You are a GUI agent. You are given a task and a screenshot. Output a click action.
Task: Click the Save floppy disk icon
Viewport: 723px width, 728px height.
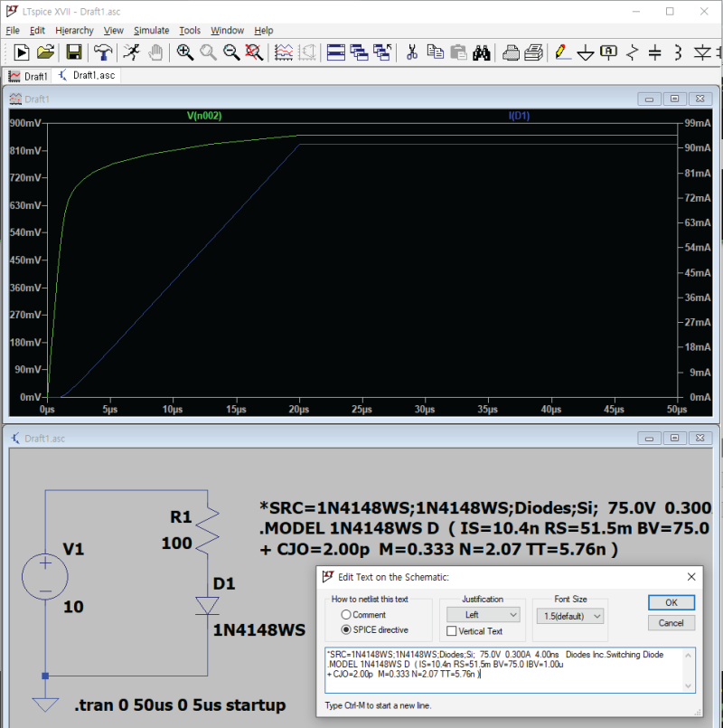[74, 52]
